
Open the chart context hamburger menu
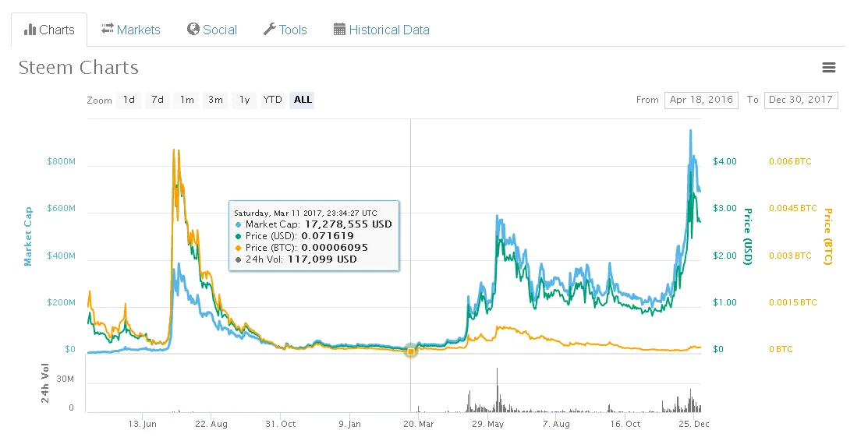coord(829,68)
